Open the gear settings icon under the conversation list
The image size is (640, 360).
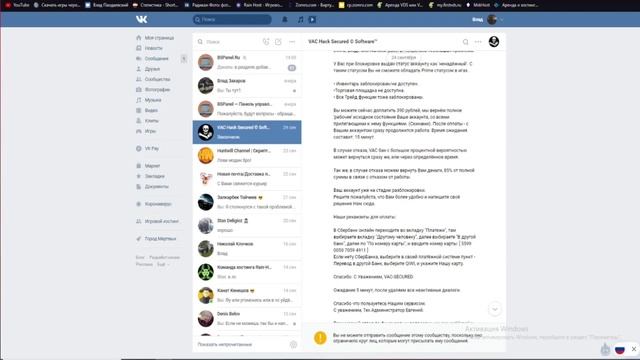[x=293, y=344]
